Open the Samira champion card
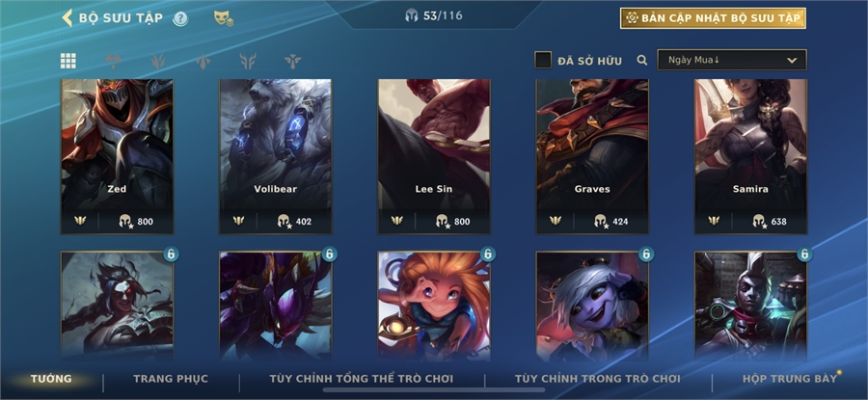Viewport: 868px width, 400px height. click(750, 156)
